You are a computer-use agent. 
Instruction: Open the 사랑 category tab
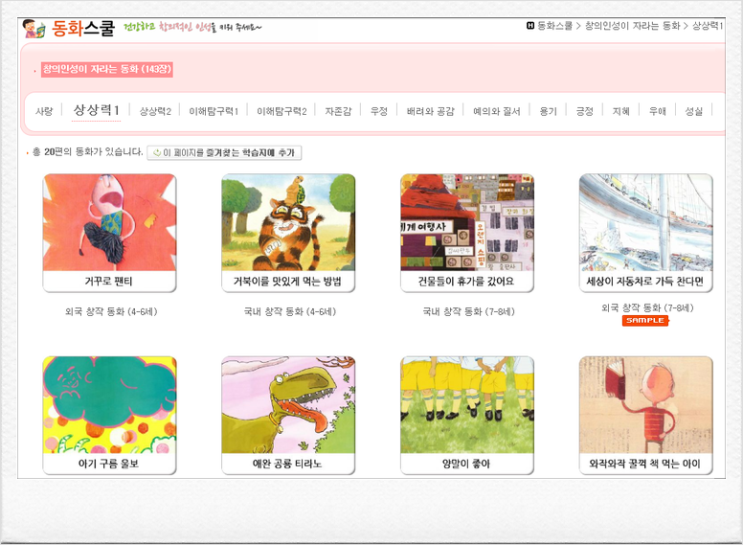(x=44, y=111)
